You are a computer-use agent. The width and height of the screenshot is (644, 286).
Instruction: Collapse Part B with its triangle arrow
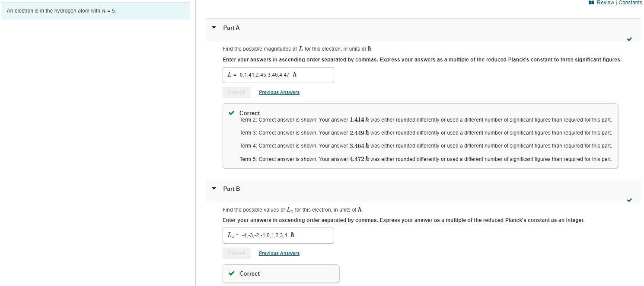[x=214, y=189]
